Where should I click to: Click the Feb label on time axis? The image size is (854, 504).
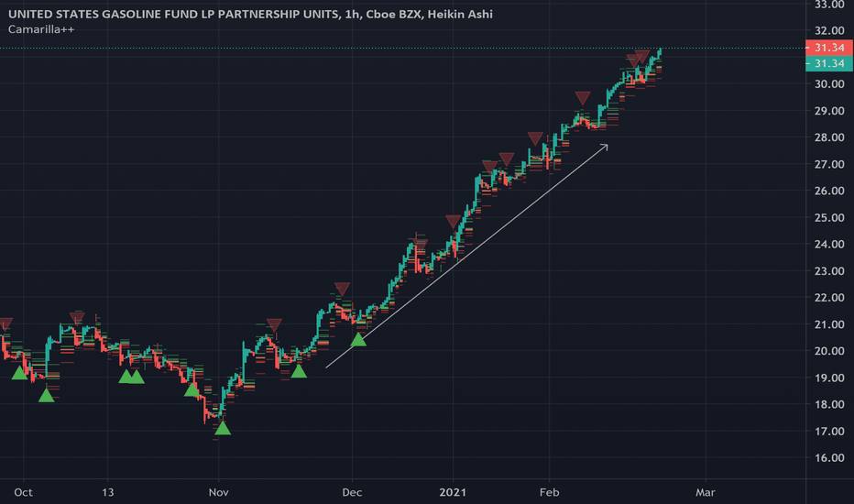pos(549,492)
